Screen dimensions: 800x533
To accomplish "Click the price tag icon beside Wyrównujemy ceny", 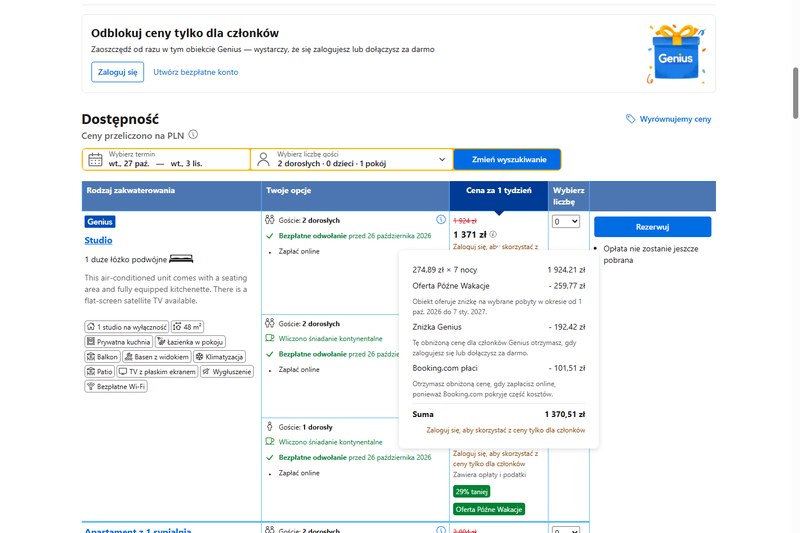I will click(631, 119).
